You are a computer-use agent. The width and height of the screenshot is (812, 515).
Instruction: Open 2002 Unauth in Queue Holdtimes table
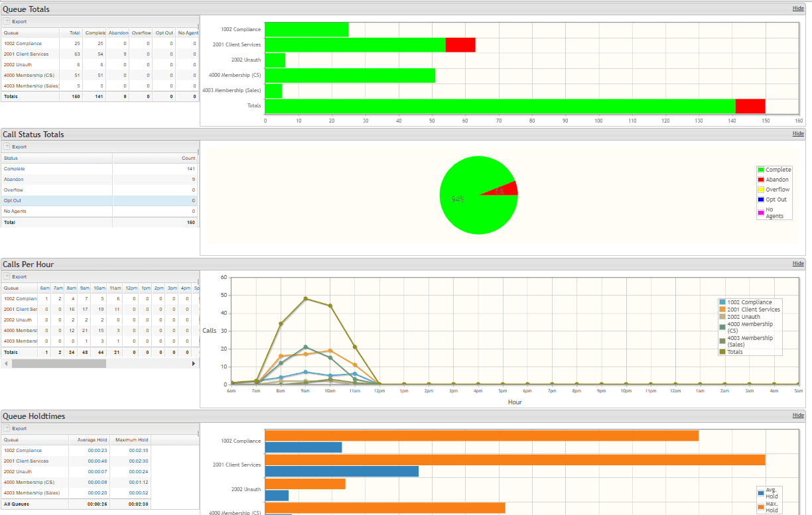(18, 472)
